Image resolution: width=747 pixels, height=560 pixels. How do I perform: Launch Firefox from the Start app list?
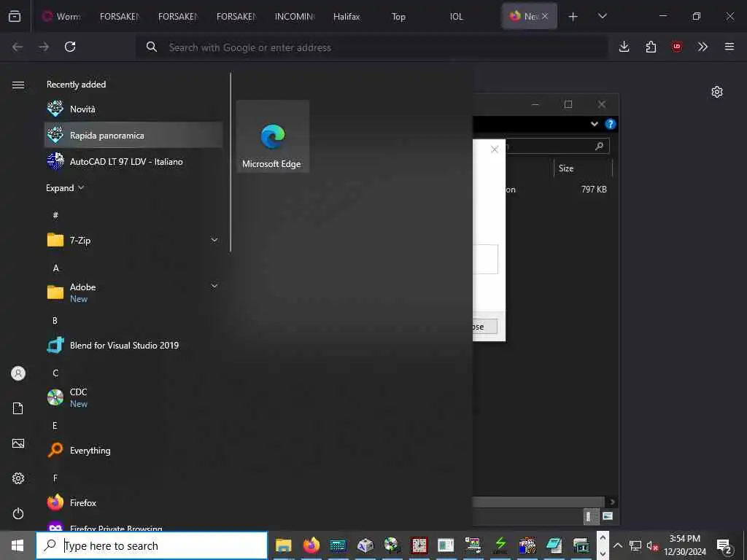pyautogui.click(x=133, y=502)
